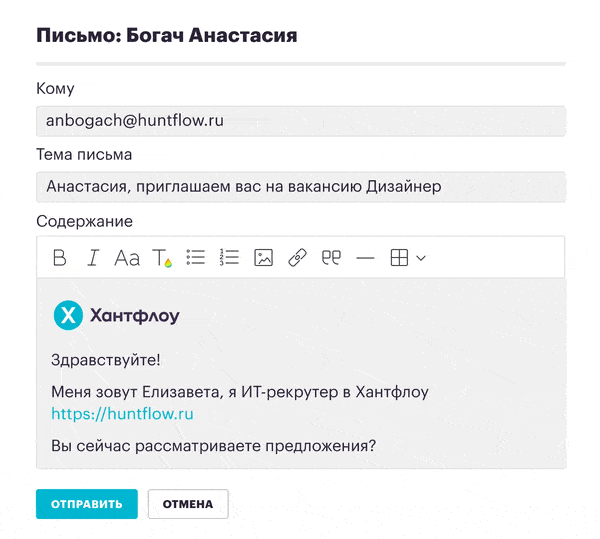This screenshot has height=539, width=600.
Task: Click the Хантфлоу logo in the letter
Action: point(116,316)
